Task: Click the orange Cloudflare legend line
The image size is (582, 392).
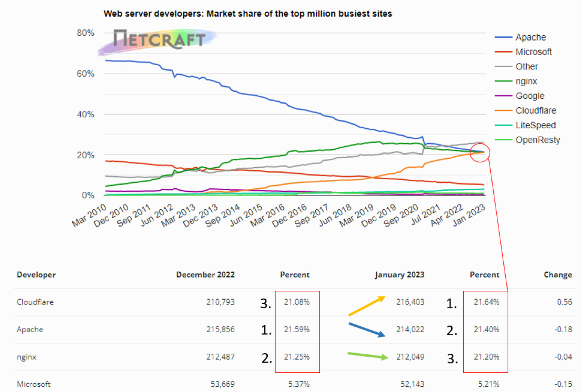Action: pos(503,110)
